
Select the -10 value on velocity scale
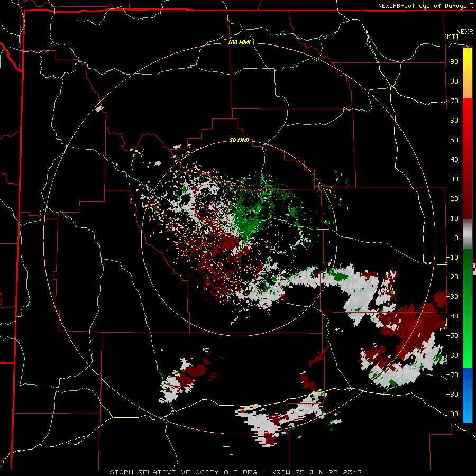(x=452, y=258)
